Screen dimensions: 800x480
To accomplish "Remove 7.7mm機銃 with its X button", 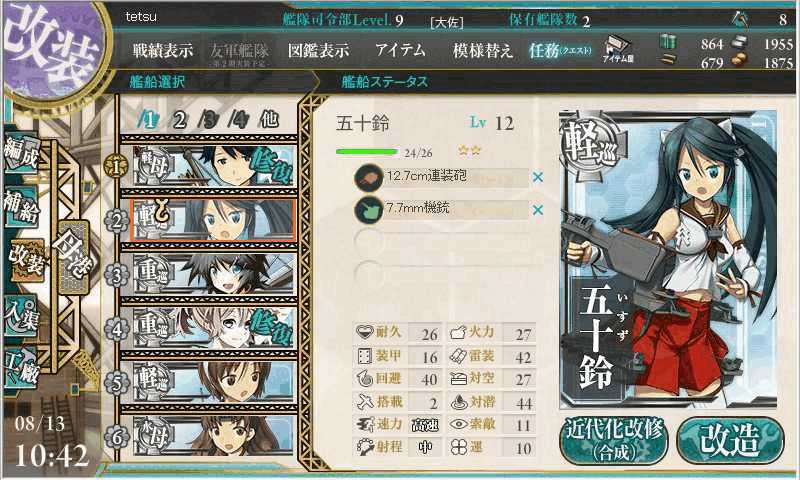I will 538,210.
